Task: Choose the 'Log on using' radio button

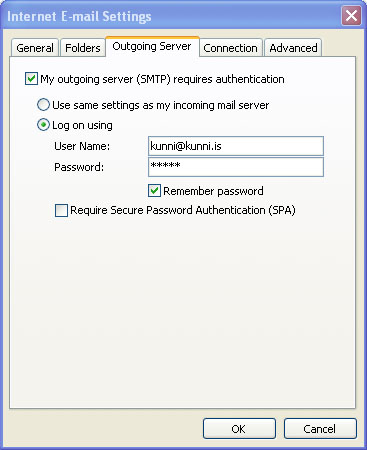Action: (x=43, y=125)
